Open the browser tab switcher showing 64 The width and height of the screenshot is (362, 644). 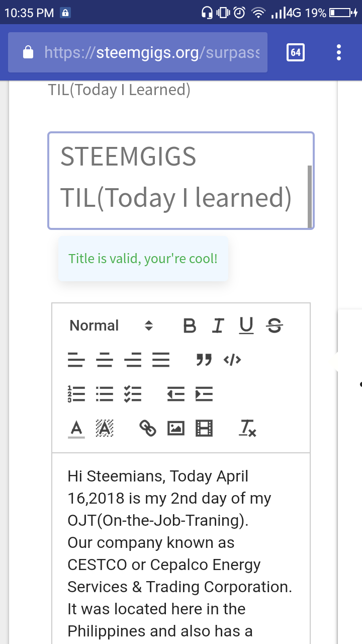click(296, 52)
